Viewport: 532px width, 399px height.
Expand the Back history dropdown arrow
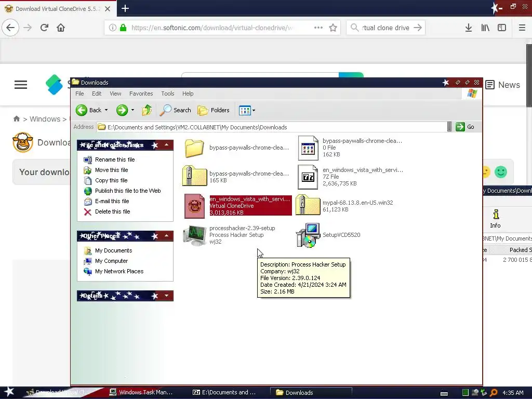[x=106, y=110]
